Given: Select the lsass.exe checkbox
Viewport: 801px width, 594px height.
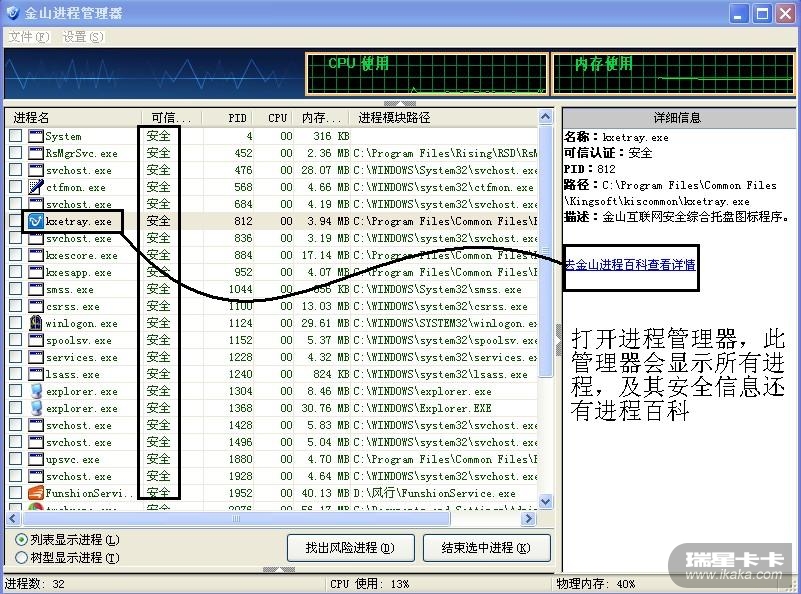Looking at the screenshot, I should (x=16, y=374).
